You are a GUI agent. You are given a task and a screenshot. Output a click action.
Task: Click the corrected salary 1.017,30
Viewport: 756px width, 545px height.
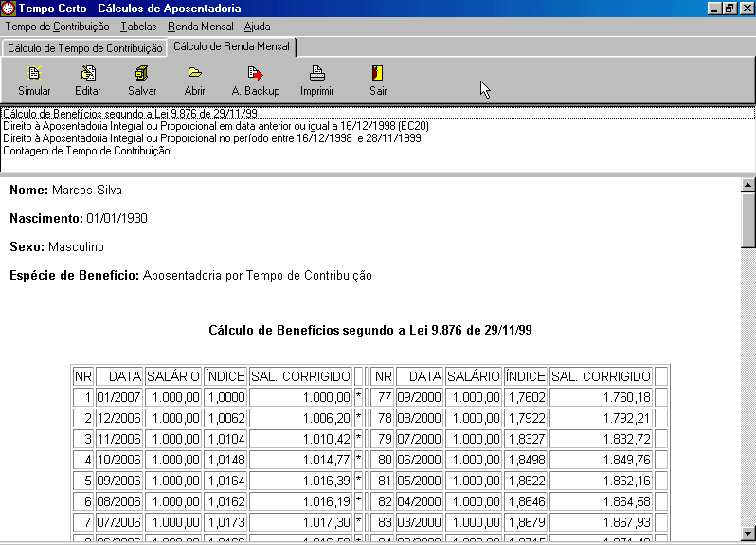point(301,522)
